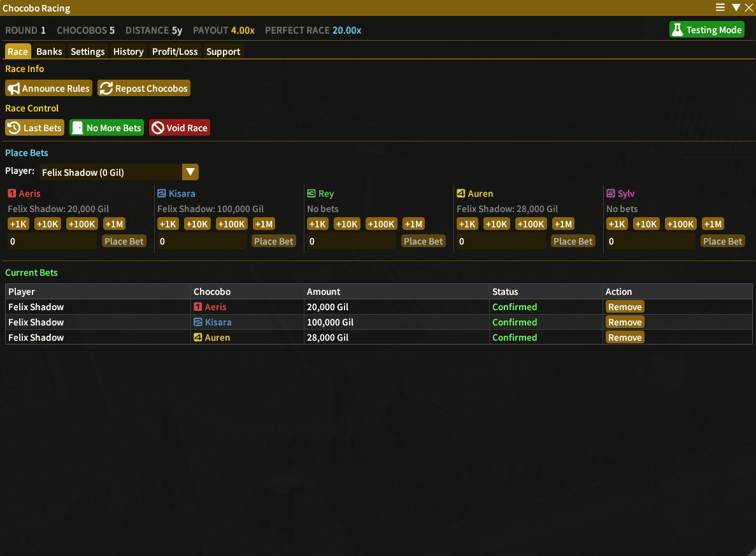Click the Player column header

(98, 291)
